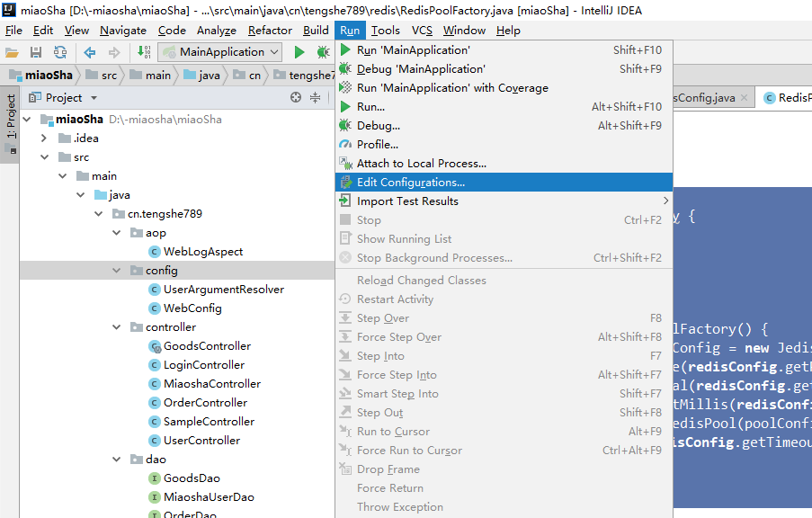Collapse the config package arrow
Viewport: 812px width, 518px height.
(x=117, y=271)
